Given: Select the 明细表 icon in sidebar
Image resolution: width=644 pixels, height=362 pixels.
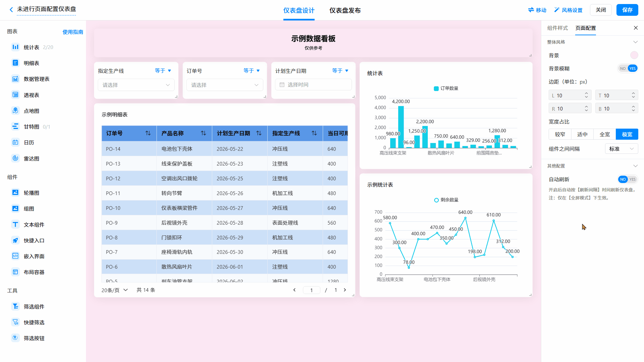Looking at the screenshot, I should [x=15, y=63].
